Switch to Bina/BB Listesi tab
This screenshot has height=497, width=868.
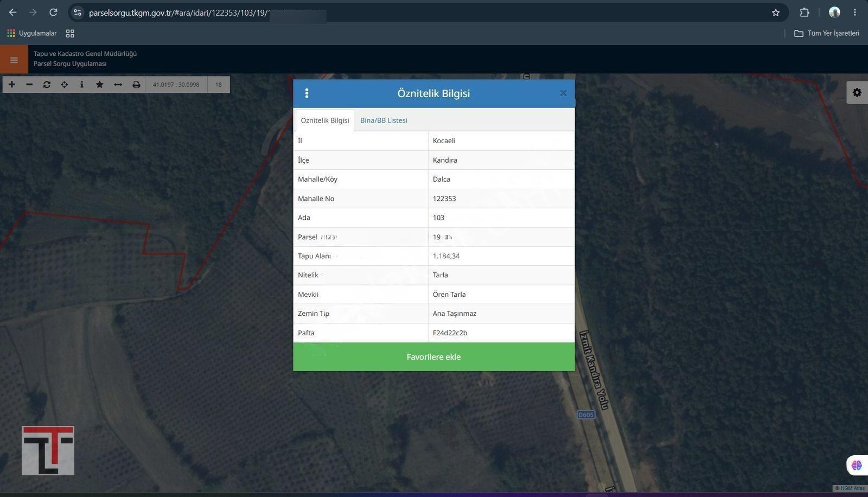tap(384, 120)
